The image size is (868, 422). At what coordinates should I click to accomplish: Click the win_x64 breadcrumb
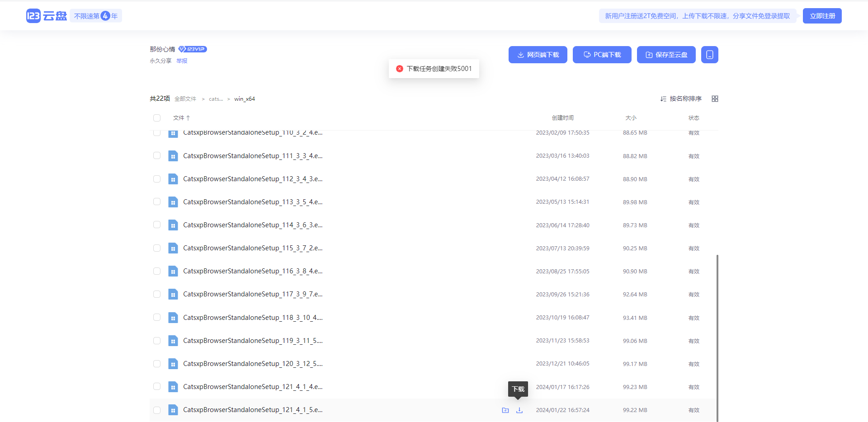[x=245, y=99]
